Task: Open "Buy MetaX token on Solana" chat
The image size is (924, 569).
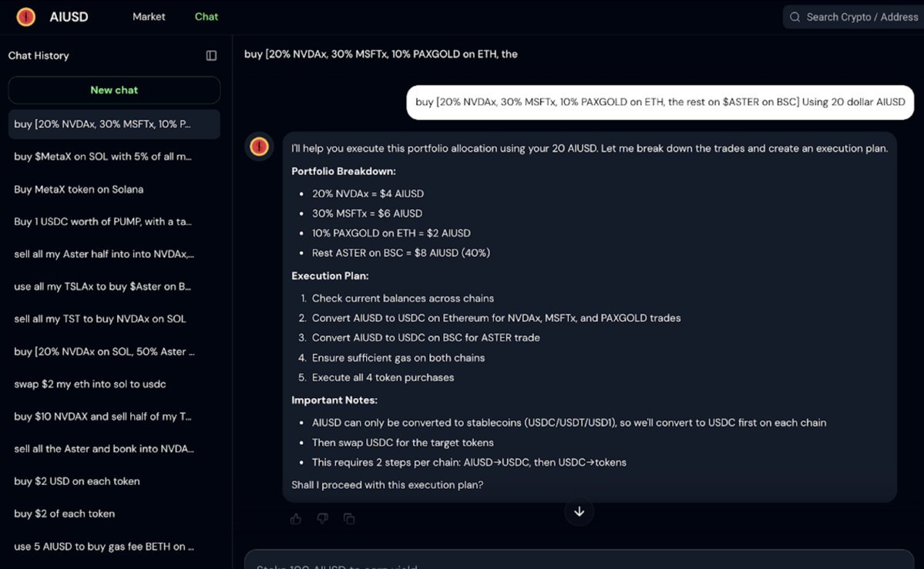Action: click(79, 189)
